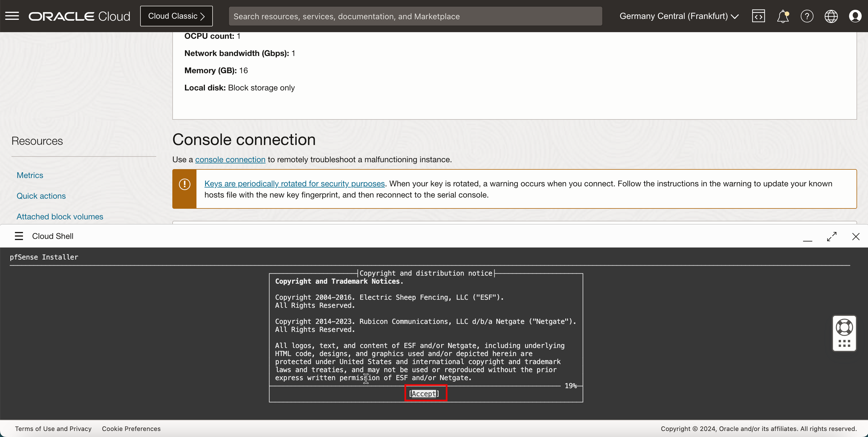Open the notifications bell icon
This screenshot has height=437, width=868.
[783, 16]
